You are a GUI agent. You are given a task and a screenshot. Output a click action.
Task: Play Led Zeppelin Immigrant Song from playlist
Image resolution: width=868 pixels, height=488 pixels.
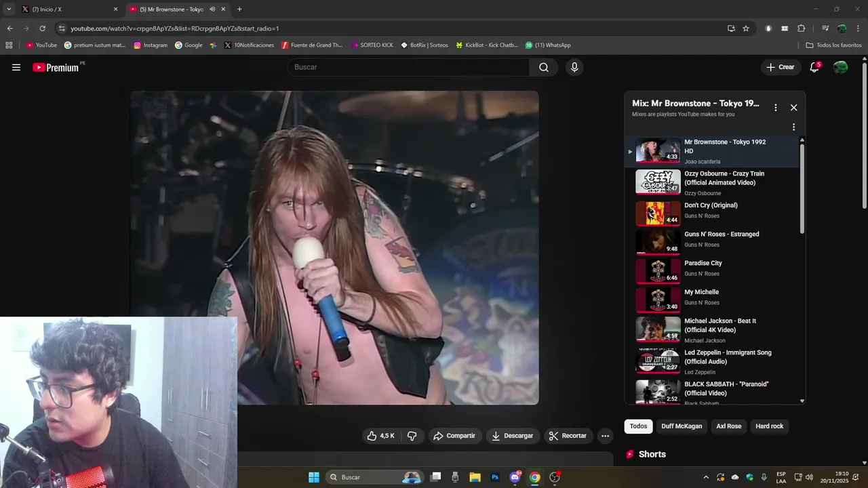point(712,362)
